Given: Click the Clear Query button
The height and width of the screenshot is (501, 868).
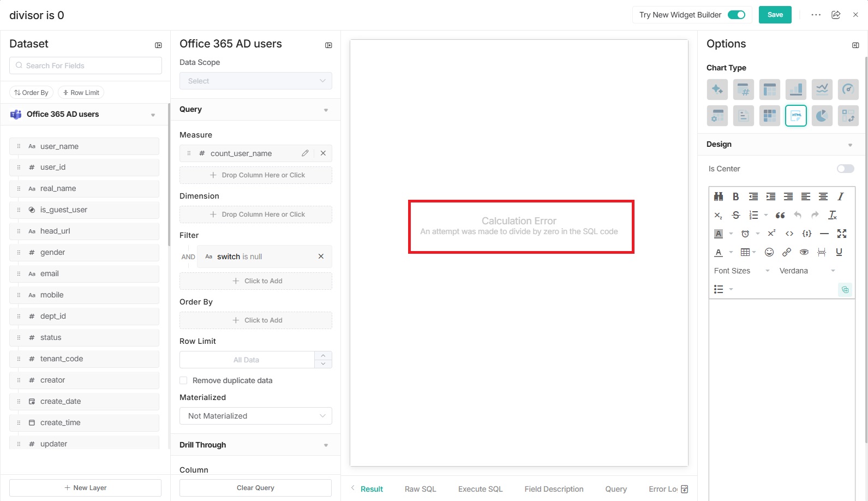Looking at the screenshot, I should (x=255, y=488).
